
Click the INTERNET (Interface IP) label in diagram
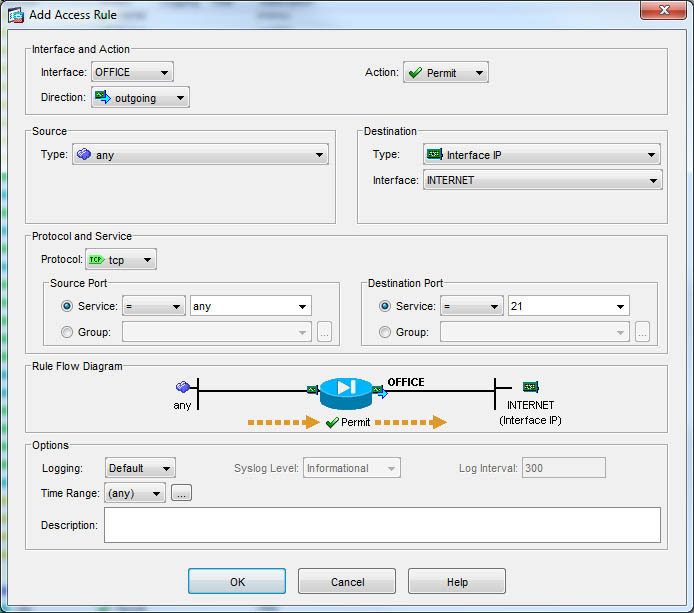point(530,413)
